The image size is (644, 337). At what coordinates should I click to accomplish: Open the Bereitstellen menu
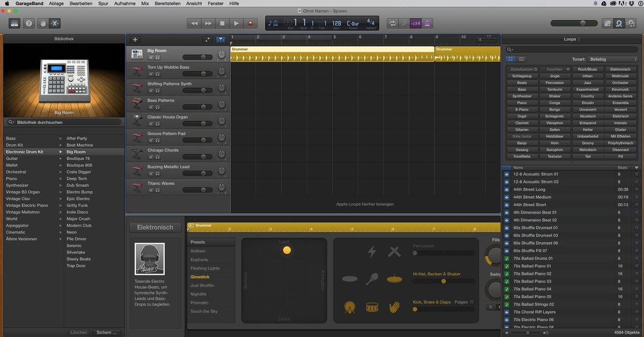point(168,3)
